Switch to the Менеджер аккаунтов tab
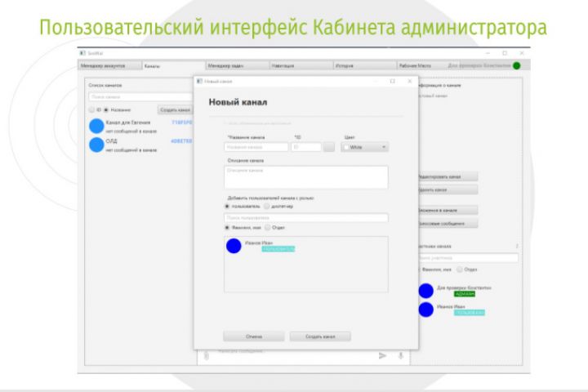This screenshot has width=588, height=392. coord(110,65)
